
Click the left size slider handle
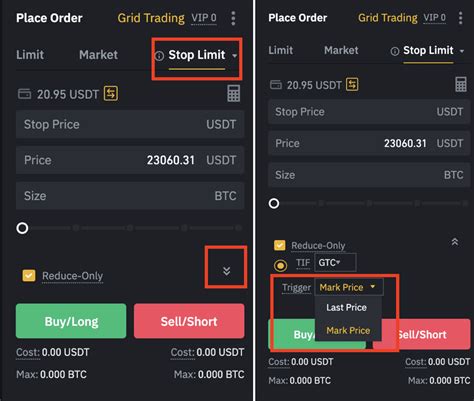pos(22,228)
